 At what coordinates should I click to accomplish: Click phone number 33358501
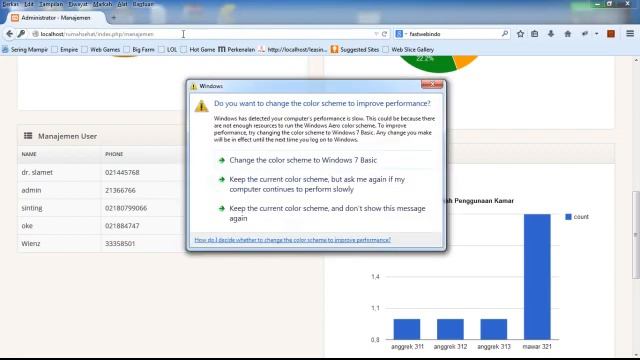[120, 243]
